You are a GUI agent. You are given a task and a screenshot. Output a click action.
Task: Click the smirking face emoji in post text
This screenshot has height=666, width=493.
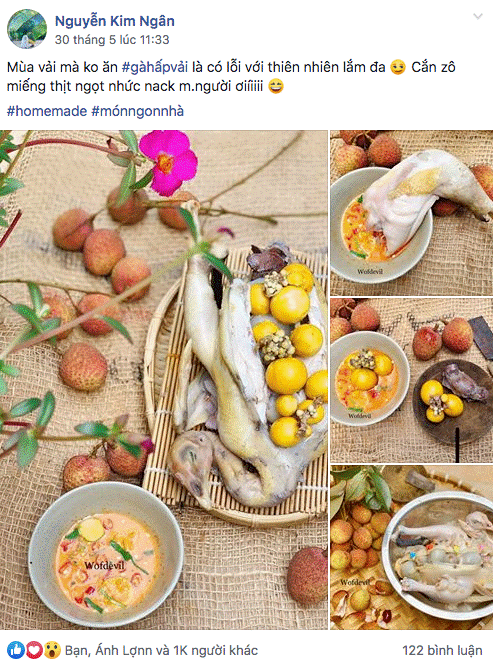(397, 68)
